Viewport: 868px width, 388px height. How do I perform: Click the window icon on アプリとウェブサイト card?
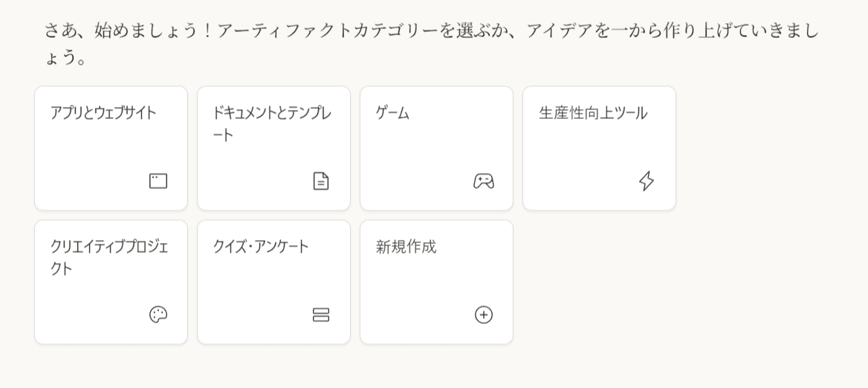pyautogui.click(x=158, y=181)
